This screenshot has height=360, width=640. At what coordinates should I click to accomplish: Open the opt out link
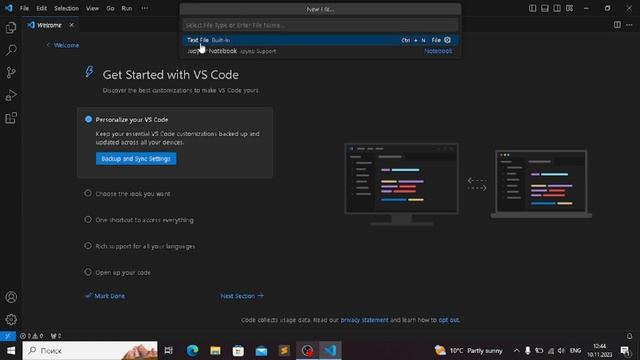point(449,320)
